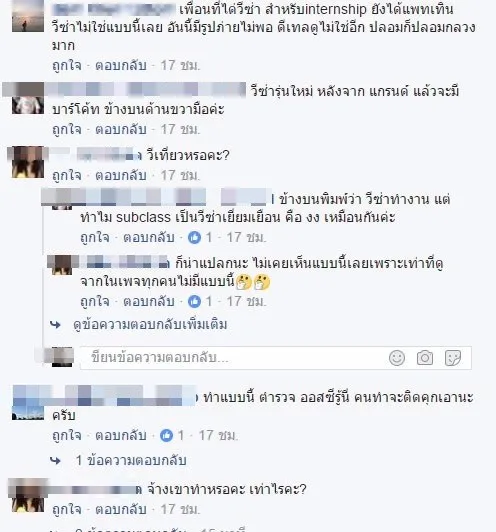Viewport: 496px width, 532px height.
Task: Click arrow icon beside 1 ข้อความตอบกลับ
Action: pyautogui.click(x=55, y=461)
